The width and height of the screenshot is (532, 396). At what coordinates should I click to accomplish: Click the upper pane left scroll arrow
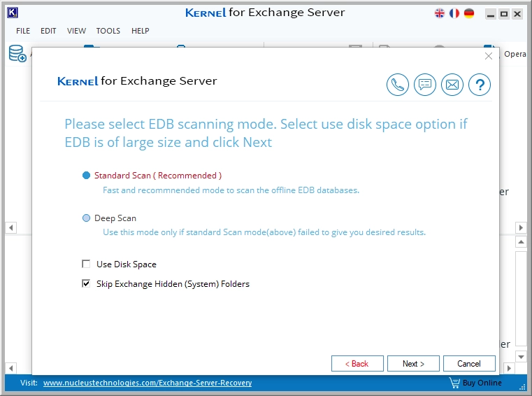point(11,227)
